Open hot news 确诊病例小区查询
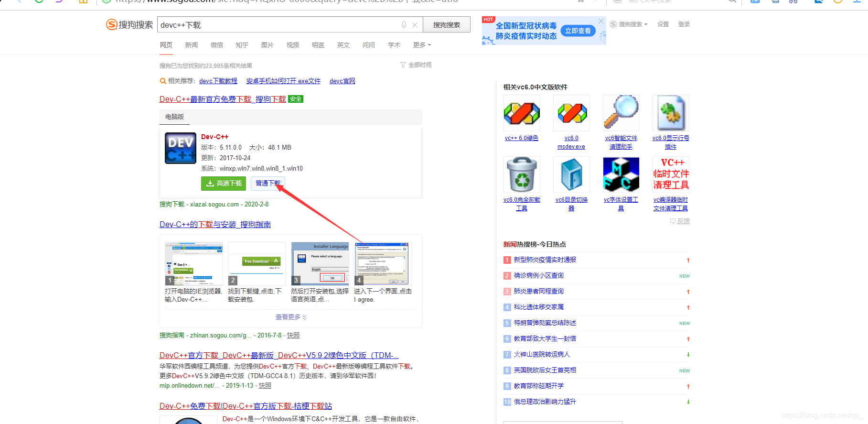 coord(539,275)
